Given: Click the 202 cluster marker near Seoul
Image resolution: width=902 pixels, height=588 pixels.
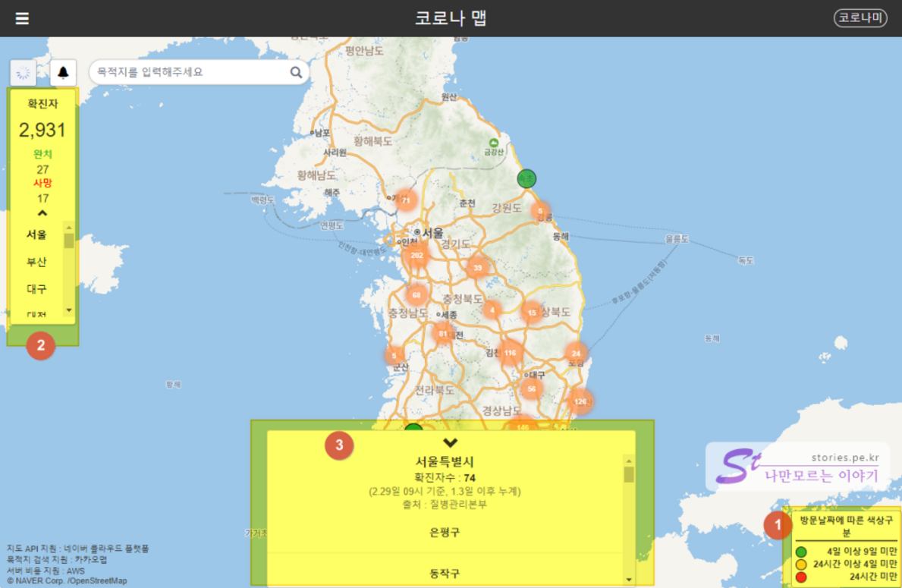Looking at the screenshot, I should pos(416,256).
